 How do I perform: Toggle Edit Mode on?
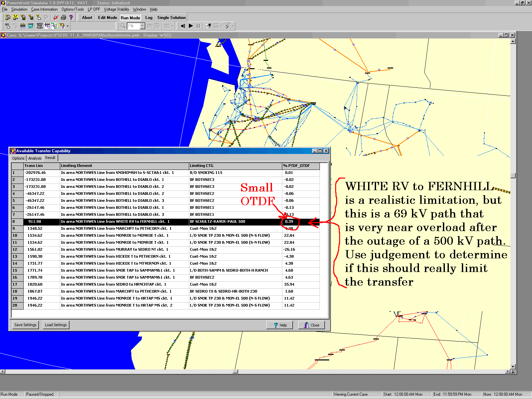107,18
